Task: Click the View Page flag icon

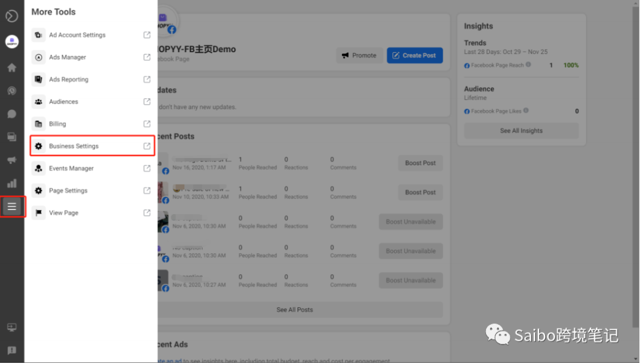Action: click(x=39, y=212)
